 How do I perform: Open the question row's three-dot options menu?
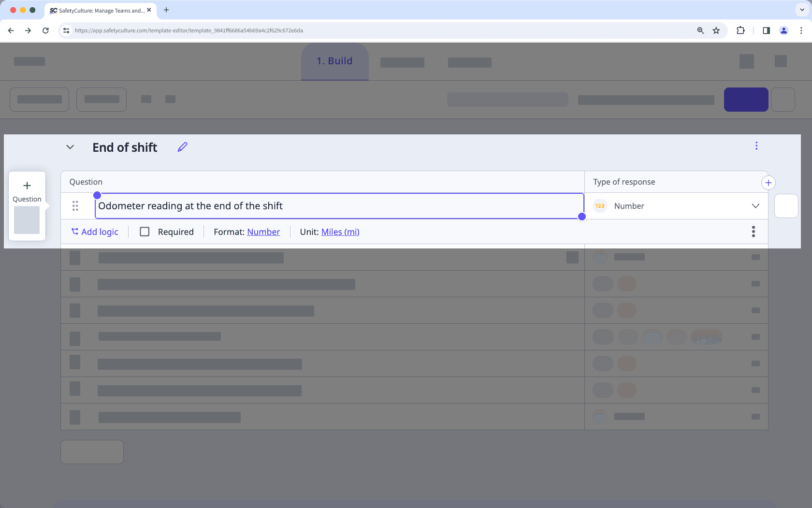753,232
